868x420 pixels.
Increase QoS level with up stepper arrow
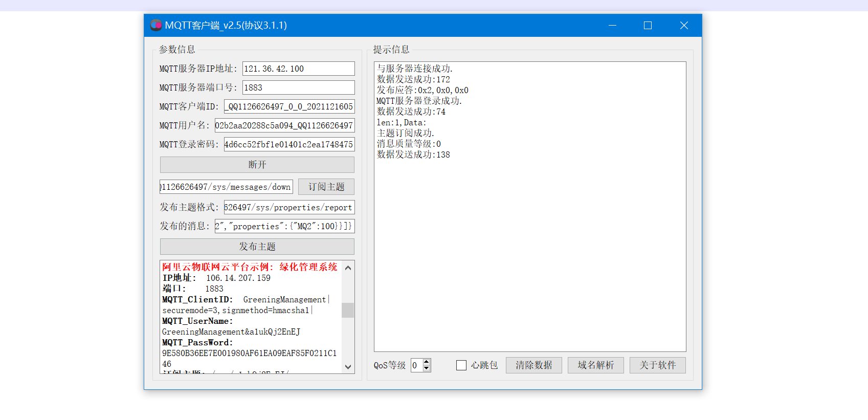(427, 362)
